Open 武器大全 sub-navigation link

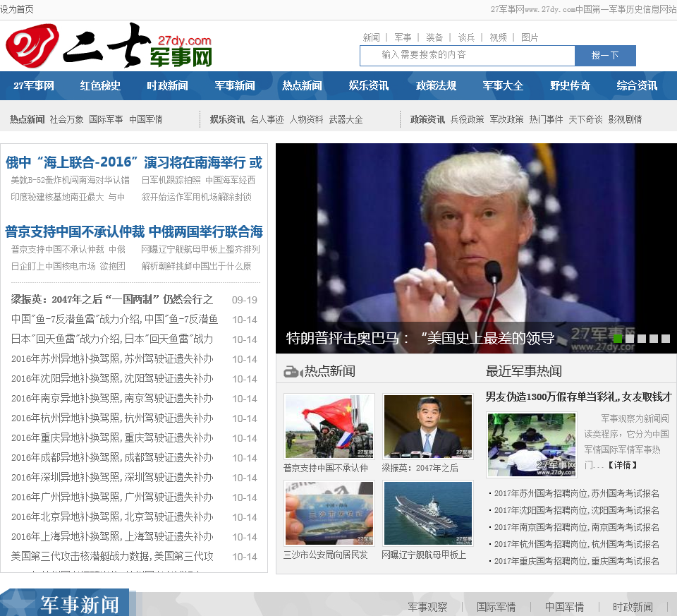346,119
